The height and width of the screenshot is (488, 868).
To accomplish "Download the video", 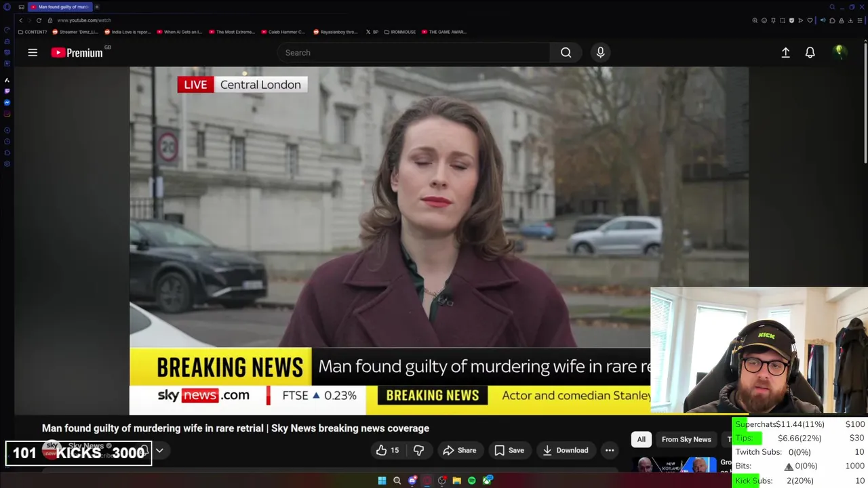I will [x=565, y=450].
